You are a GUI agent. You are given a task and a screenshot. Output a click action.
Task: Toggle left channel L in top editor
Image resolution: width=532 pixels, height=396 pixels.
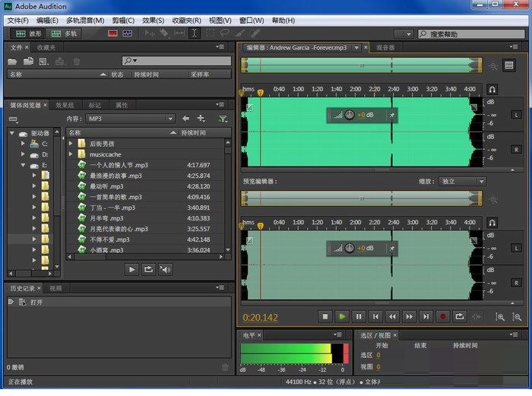516,115
